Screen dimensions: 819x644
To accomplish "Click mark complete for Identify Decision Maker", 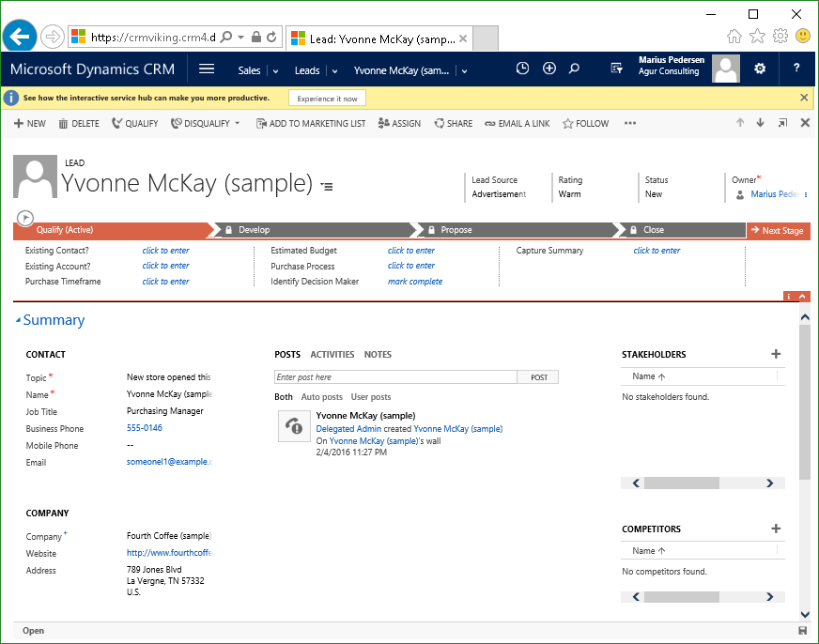I will pyautogui.click(x=415, y=282).
